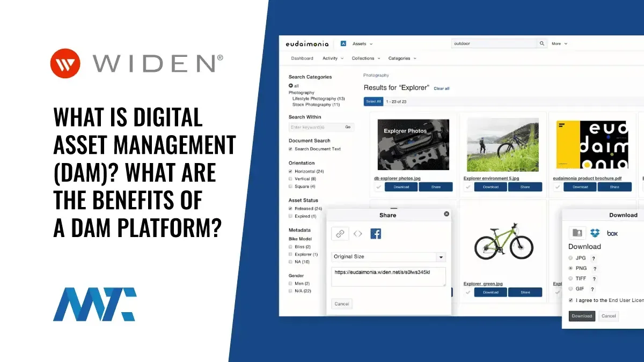Click the Enter keyword(s) field
This screenshot has height=362, width=644.
point(316,128)
